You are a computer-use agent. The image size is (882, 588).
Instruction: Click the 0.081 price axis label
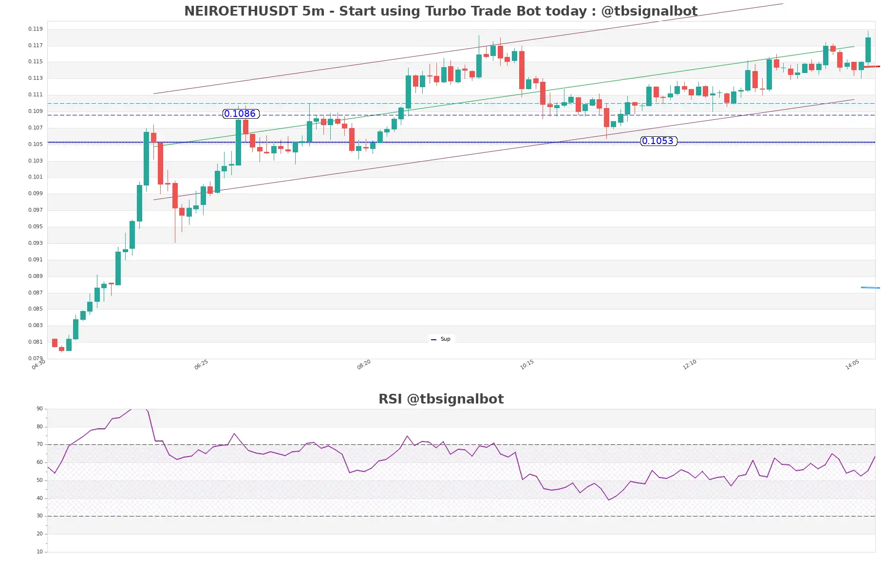[36, 342]
